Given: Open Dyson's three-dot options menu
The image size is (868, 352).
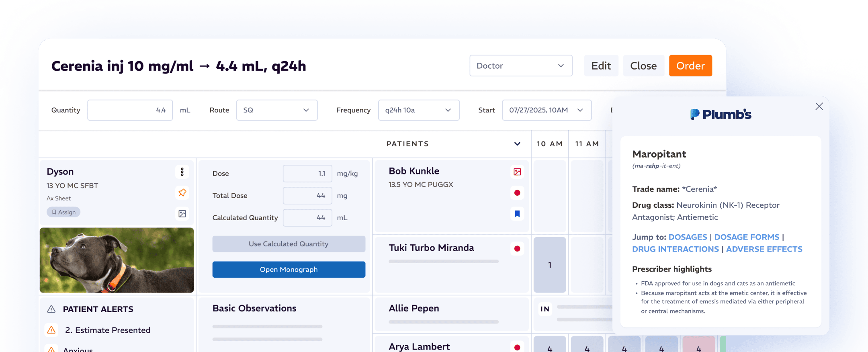Looking at the screenshot, I should coord(182,172).
